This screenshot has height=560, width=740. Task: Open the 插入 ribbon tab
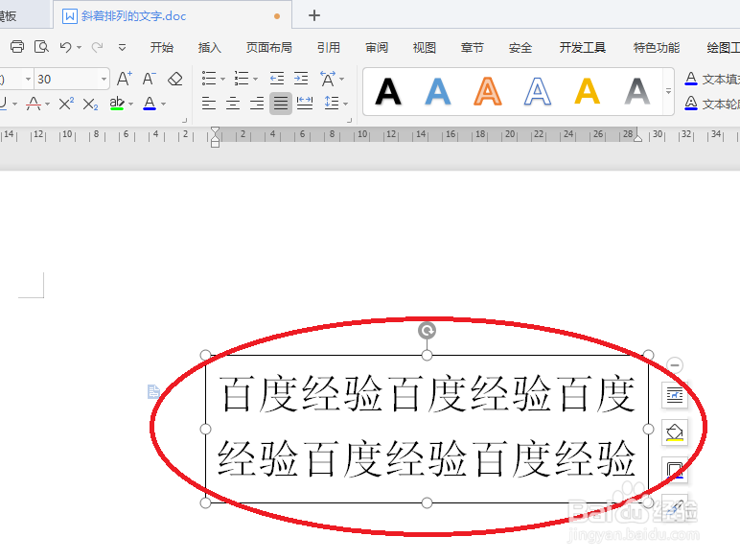click(x=209, y=47)
